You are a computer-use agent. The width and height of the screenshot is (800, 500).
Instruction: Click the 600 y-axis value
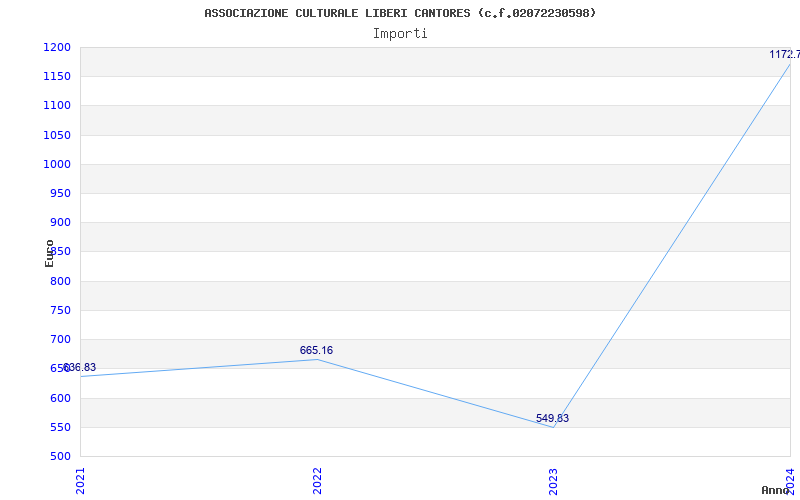coord(60,398)
